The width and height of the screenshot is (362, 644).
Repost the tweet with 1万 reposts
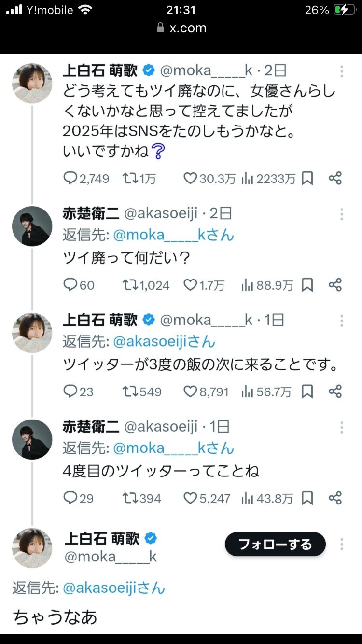pyautogui.click(x=129, y=179)
